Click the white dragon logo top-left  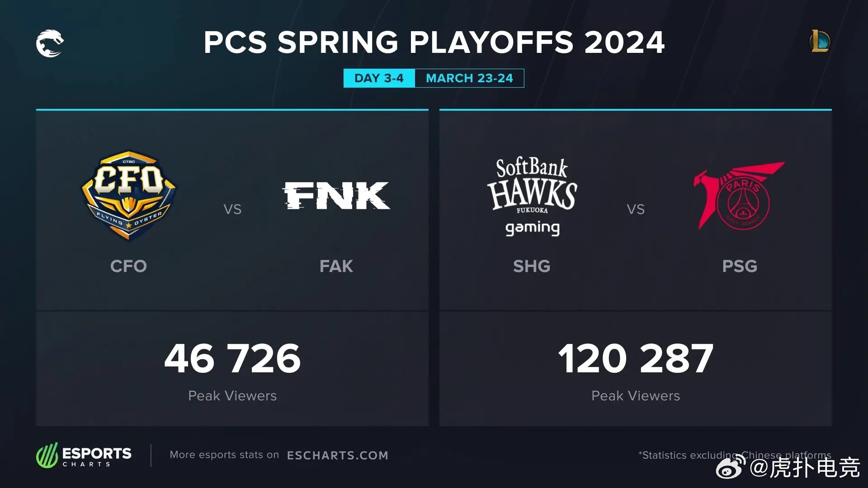[50, 43]
